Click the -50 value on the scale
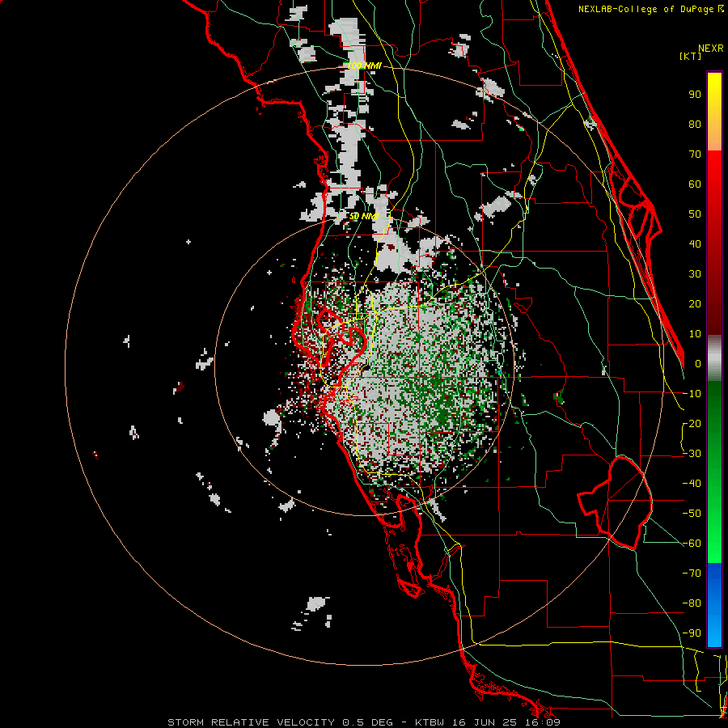Viewport: 728px width, 728px height. click(692, 513)
